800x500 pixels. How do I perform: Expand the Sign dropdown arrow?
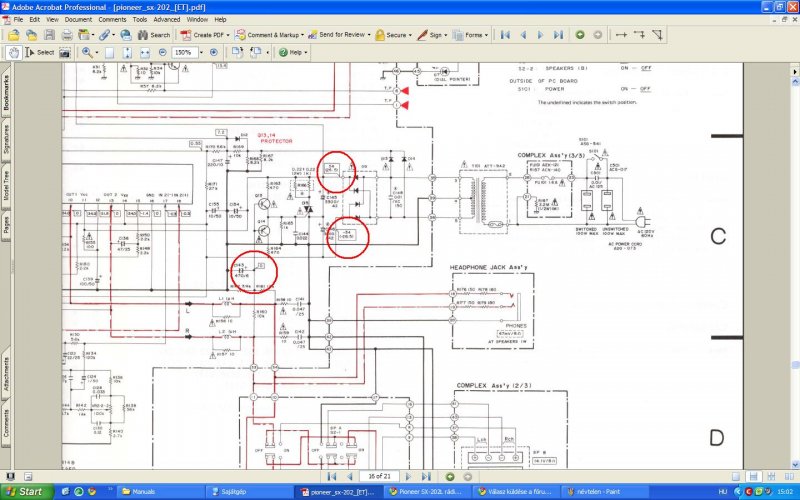[x=445, y=35]
